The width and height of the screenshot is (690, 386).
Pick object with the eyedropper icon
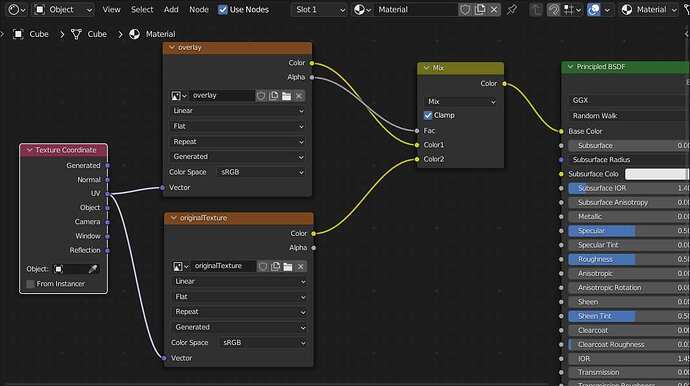point(93,269)
